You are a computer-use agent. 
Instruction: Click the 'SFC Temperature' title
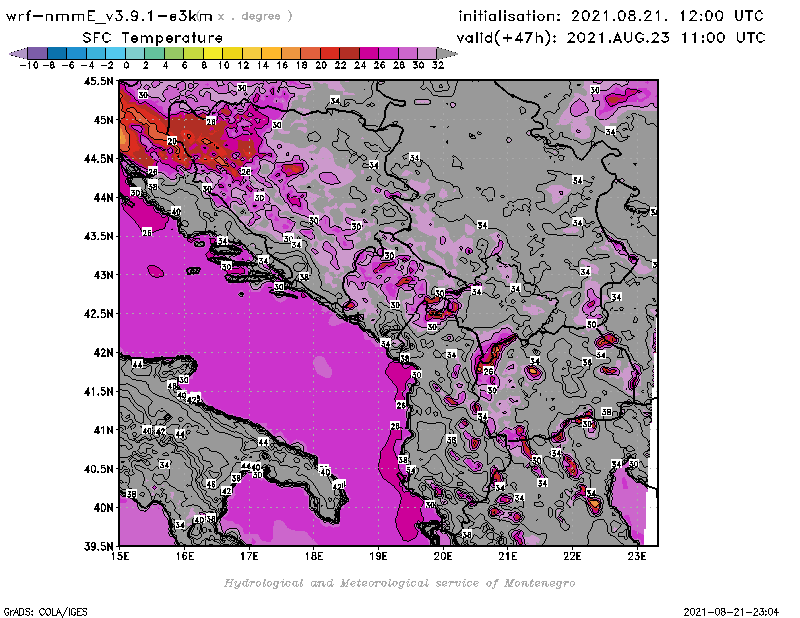click(153, 38)
